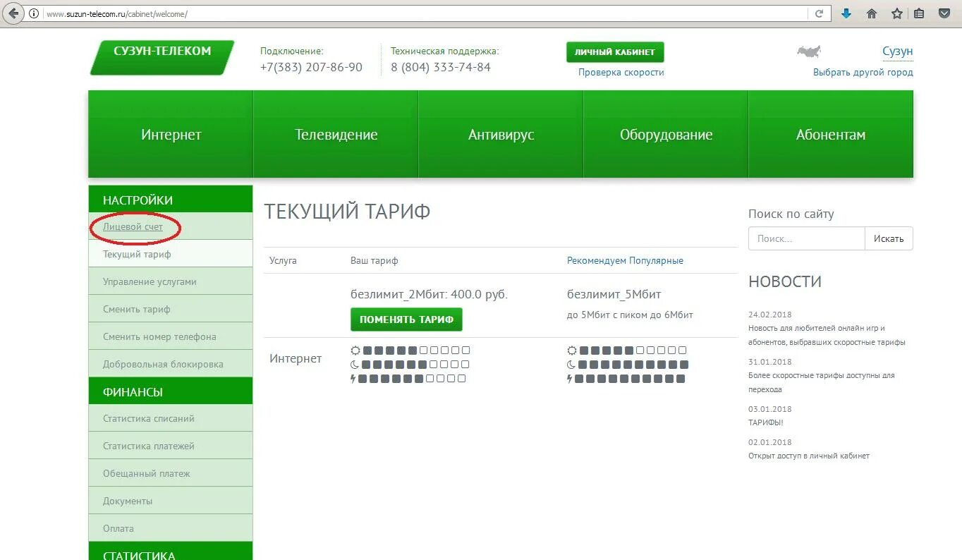Navigate back to the previous page

[x=13, y=13]
